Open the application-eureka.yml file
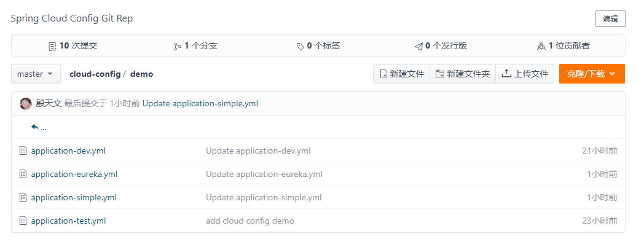Screen dimensions: 644x247 tap(74, 174)
